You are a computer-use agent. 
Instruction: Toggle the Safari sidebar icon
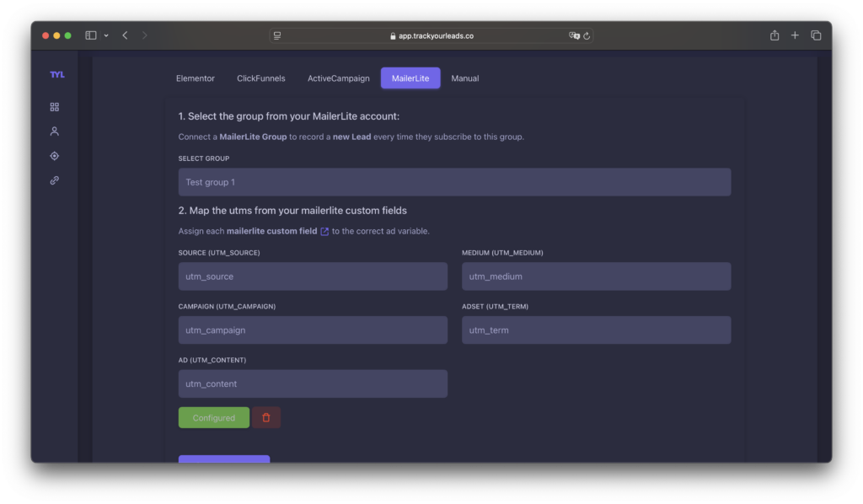coord(91,35)
